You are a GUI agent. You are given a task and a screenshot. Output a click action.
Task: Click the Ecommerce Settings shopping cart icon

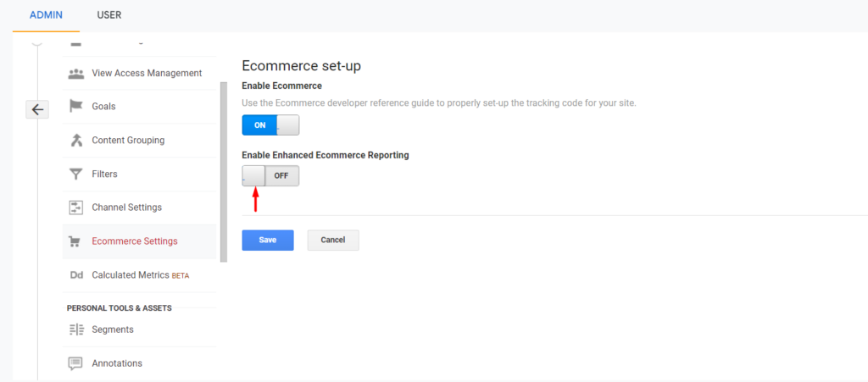click(x=75, y=241)
